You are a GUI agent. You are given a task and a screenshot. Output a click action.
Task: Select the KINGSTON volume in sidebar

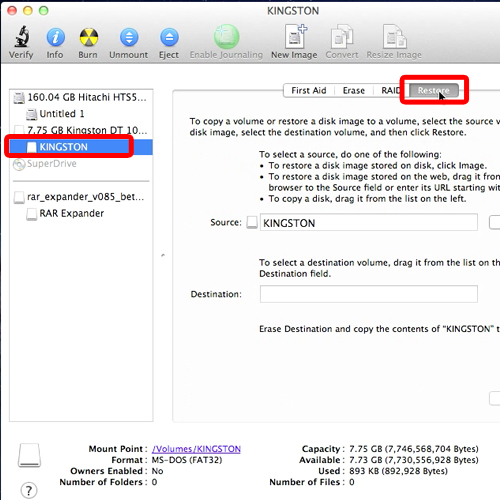tap(81, 147)
